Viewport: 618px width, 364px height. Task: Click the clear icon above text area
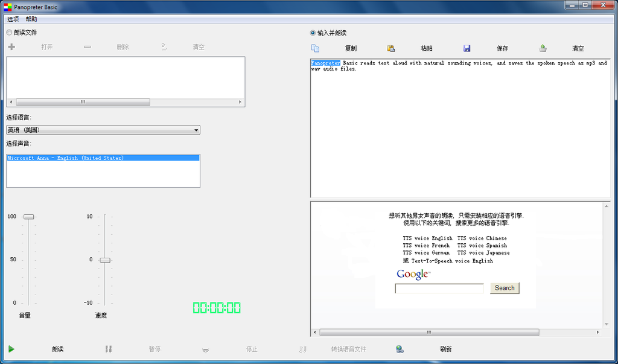(543, 48)
